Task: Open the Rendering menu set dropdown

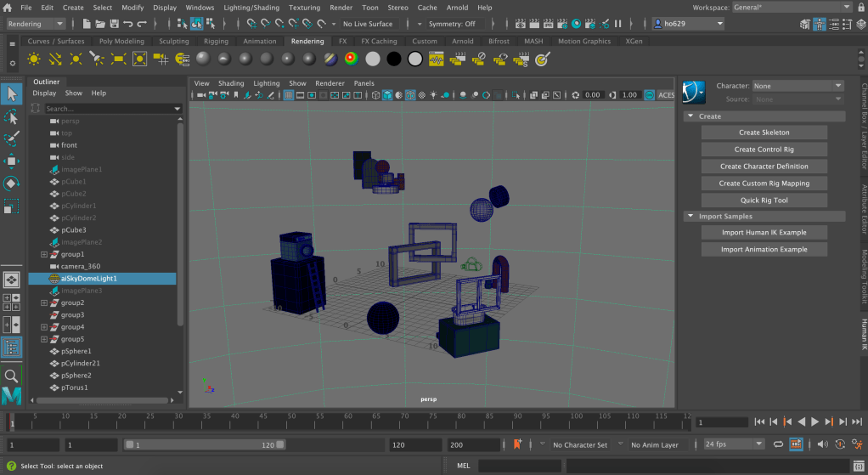Action: point(37,24)
